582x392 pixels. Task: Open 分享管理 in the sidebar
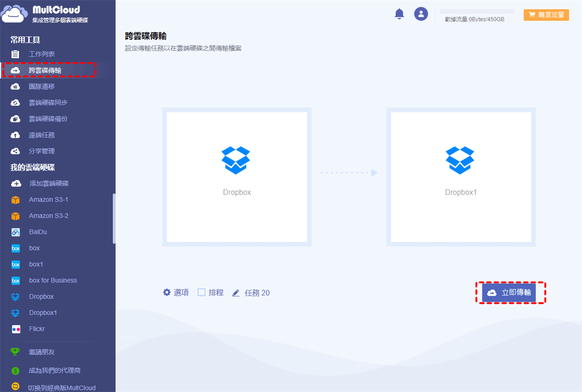pyautogui.click(x=42, y=151)
